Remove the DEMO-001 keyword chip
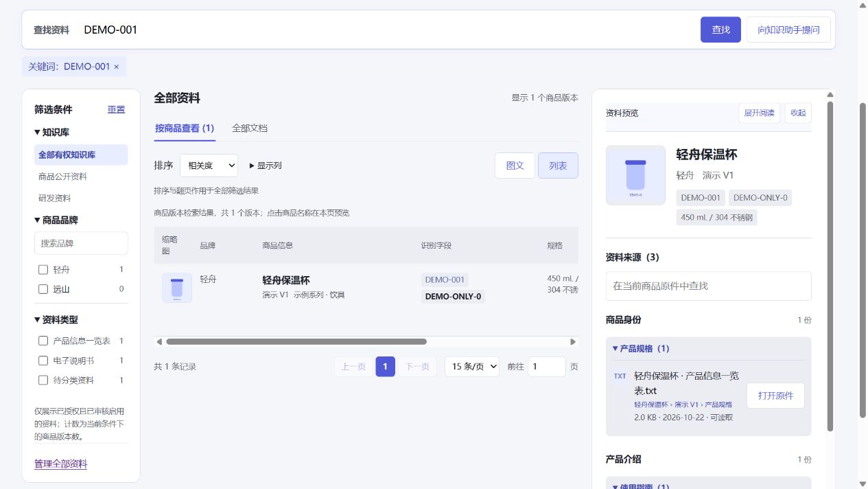 [x=116, y=67]
